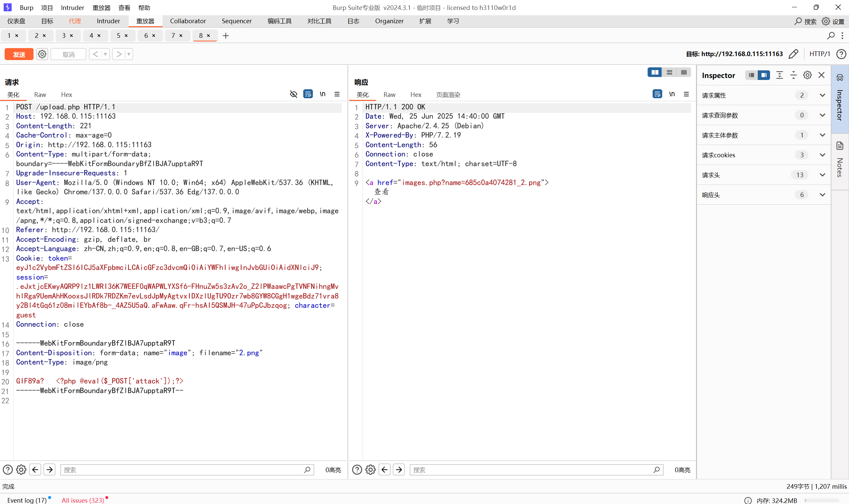Switch response to 页面渲染 tab
Screen dimensions: 849x504
pos(448,95)
